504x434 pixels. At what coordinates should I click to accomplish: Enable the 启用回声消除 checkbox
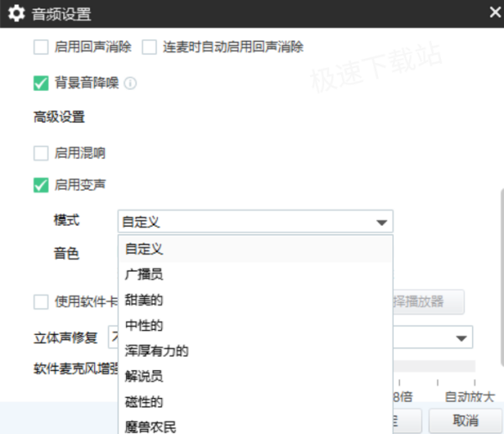pos(41,47)
